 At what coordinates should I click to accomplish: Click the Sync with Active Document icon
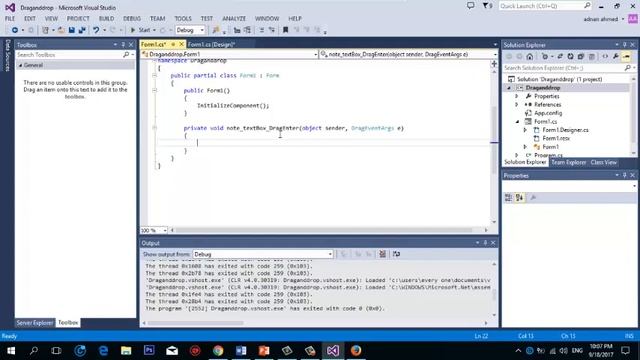click(560, 57)
